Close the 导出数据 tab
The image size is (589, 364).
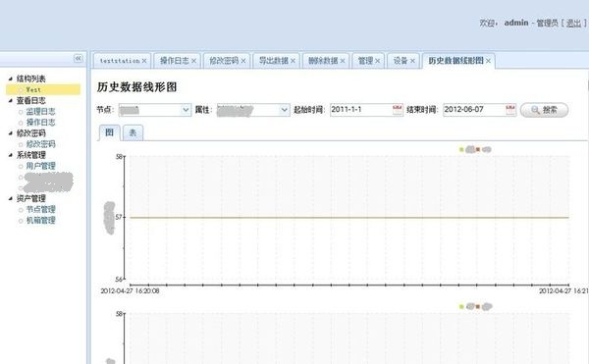293,61
